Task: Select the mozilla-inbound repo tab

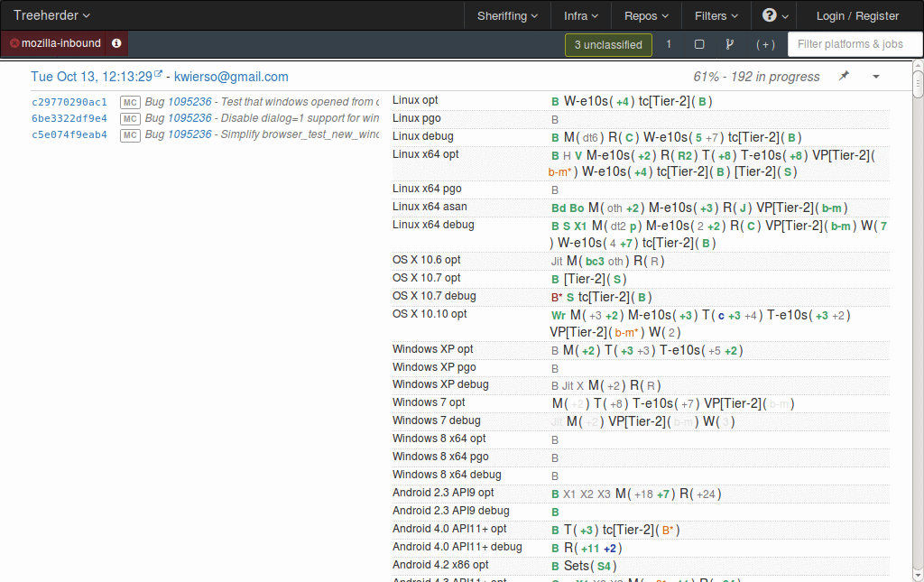Action: 55,43
